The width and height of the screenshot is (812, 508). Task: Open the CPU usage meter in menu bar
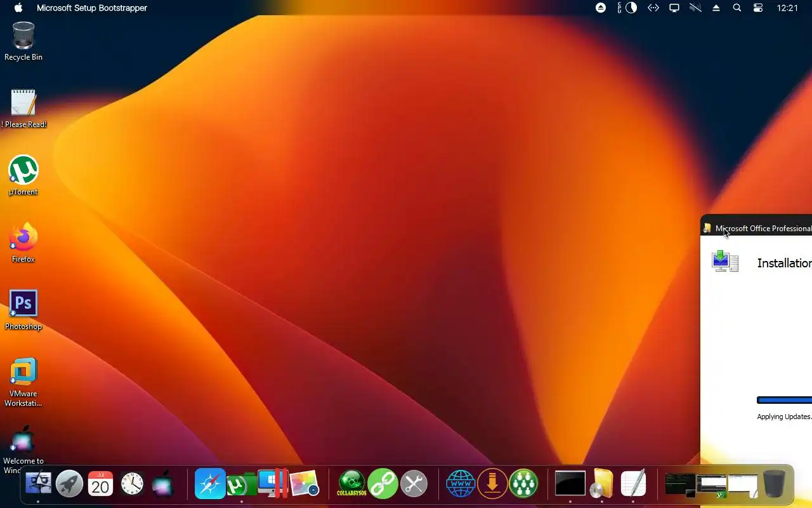pos(627,8)
